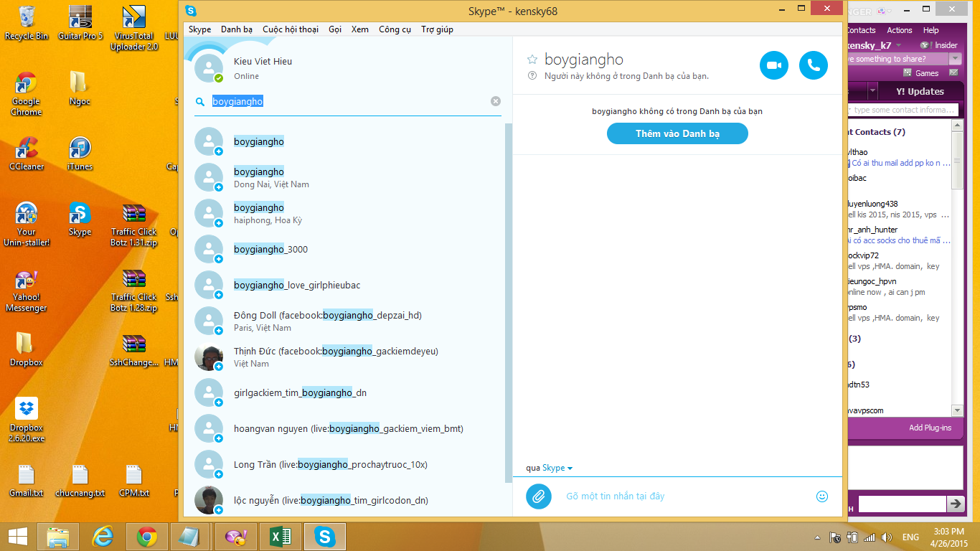
Task: Open the dropdown arrow beside Y! Updates tab
Action: 872,91
